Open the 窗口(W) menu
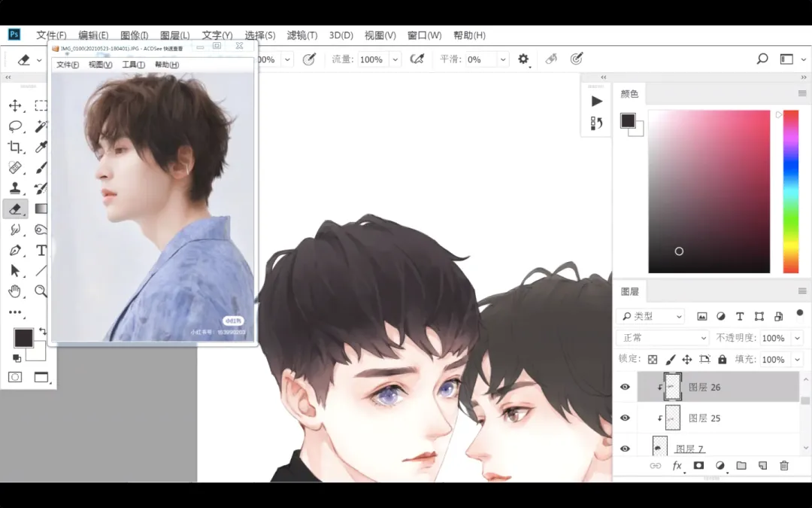Screen dimensions: 812x508 click(424, 35)
